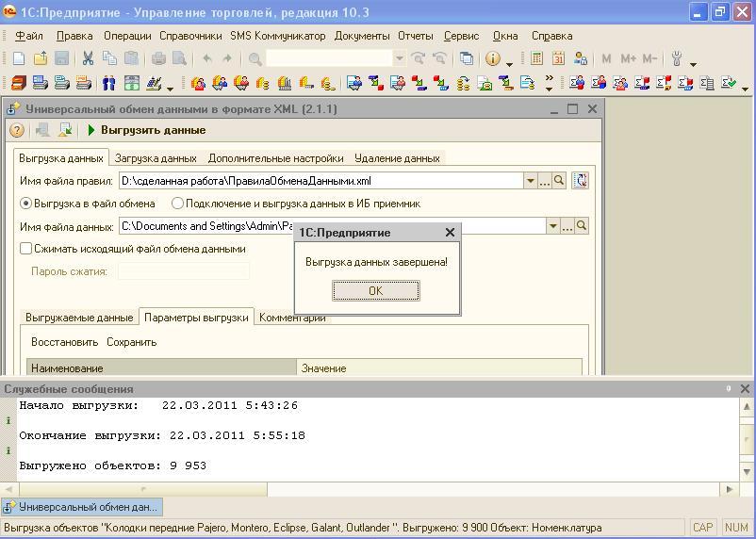Click the cash register with pencil icon

coord(154,83)
